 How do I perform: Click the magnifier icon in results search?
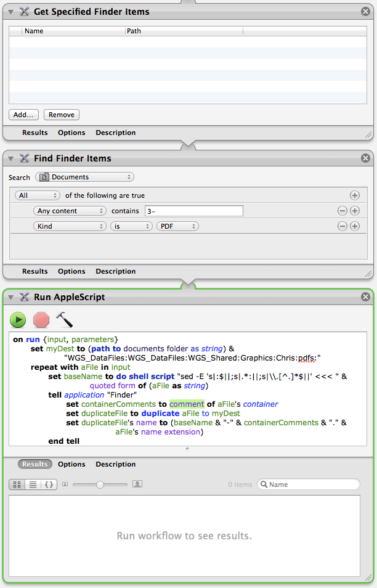click(264, 484)
